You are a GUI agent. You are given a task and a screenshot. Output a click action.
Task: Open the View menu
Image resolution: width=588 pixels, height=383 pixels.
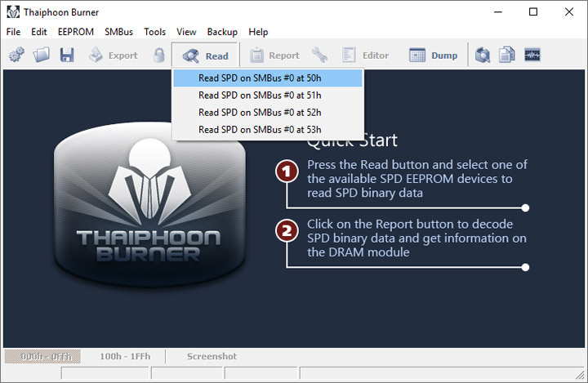tap(186, 32)
